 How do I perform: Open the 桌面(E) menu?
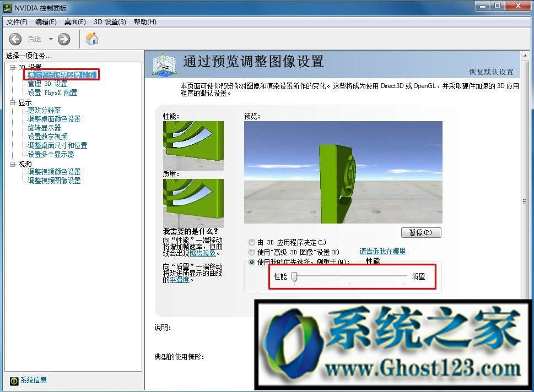click(x=75, y=22)
